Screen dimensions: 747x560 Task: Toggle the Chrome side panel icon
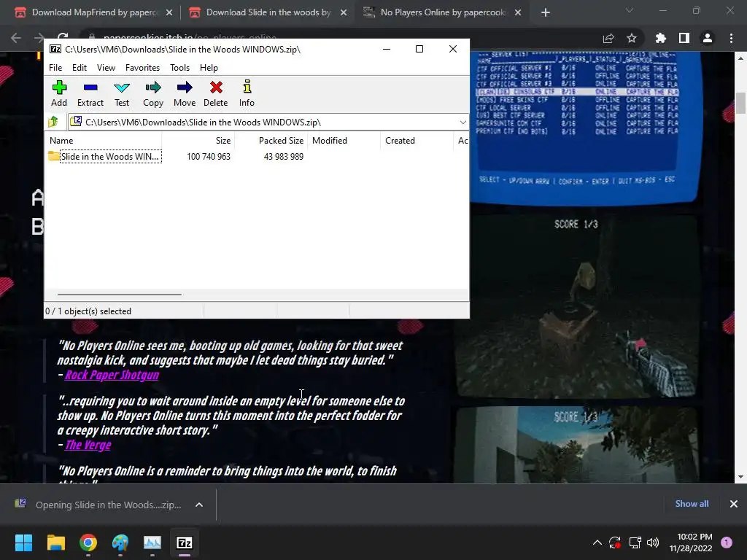684,38
